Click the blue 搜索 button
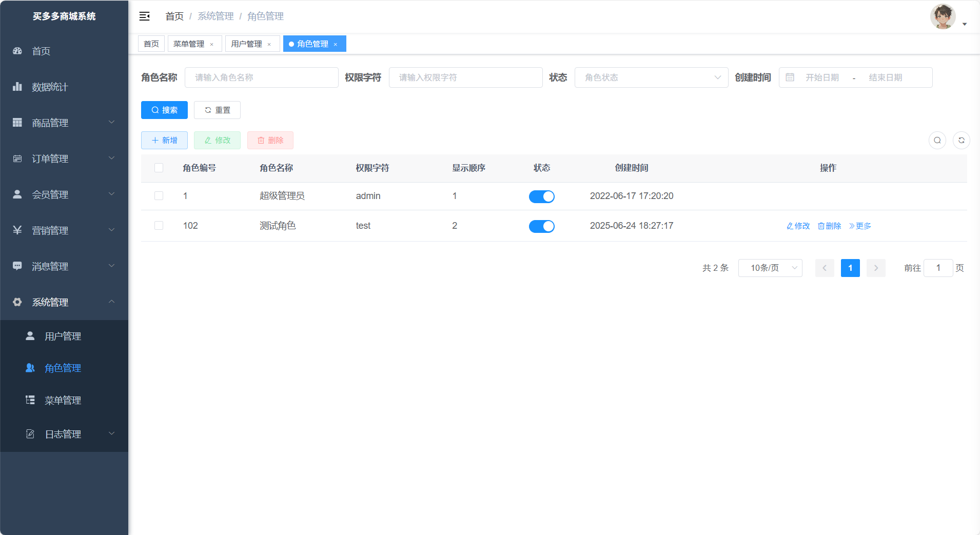The image size is (980, 535). click(x=164, y=110)
